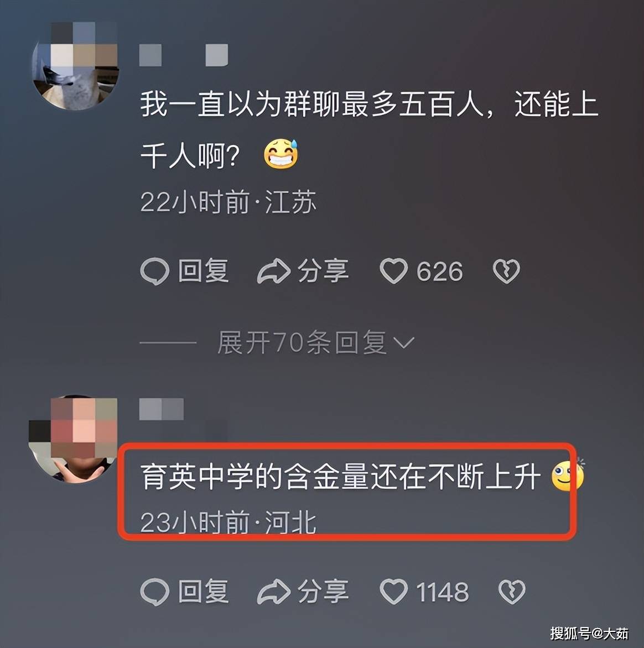Tap the reply bubble icon on the 河北 comment
This screenshot has height=648, width=644.
tap(155, 592)
